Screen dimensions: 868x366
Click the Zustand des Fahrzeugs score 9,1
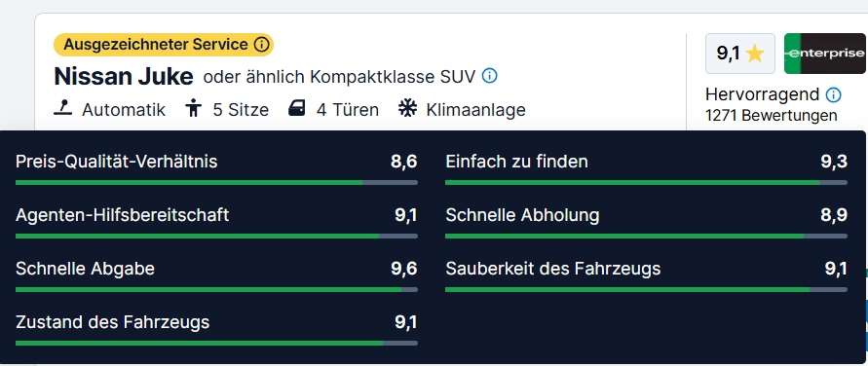pyautogui.click(x=406, y=322)
